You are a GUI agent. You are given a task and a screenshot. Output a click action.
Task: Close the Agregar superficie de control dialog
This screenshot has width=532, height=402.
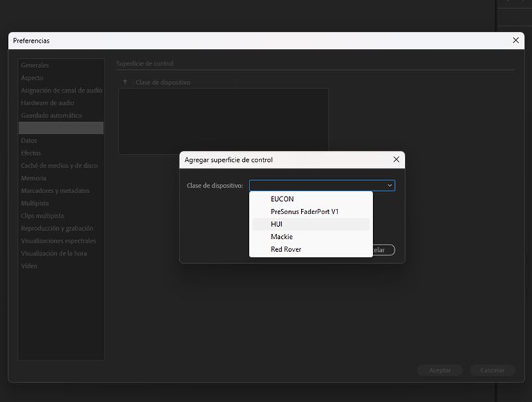point(396,159)
